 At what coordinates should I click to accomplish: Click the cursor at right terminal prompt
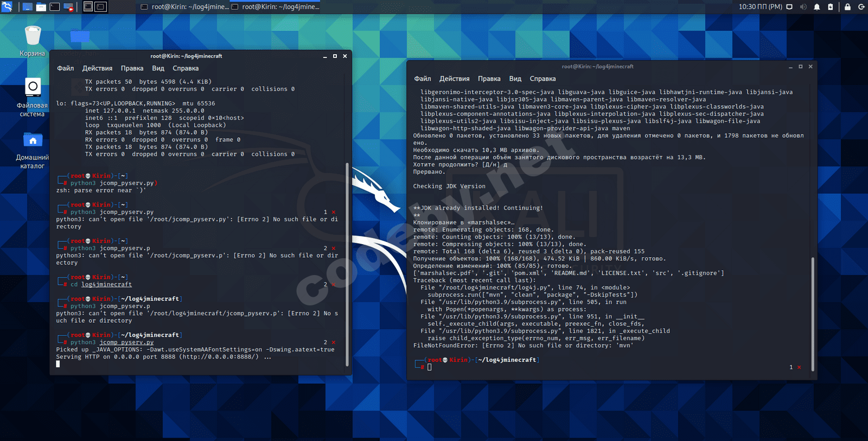[429, 367]
